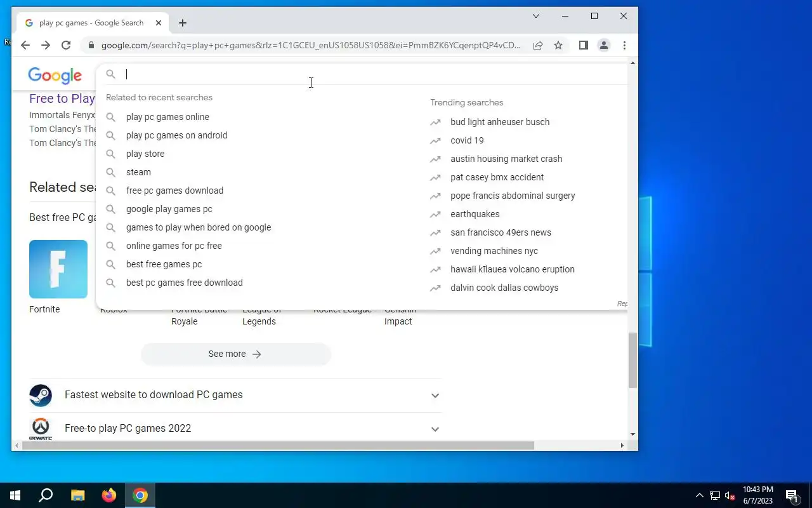Expand 'Fastest website to download PC games'
Viewport: 812px width, 508px height.
[x=235, y=395]
